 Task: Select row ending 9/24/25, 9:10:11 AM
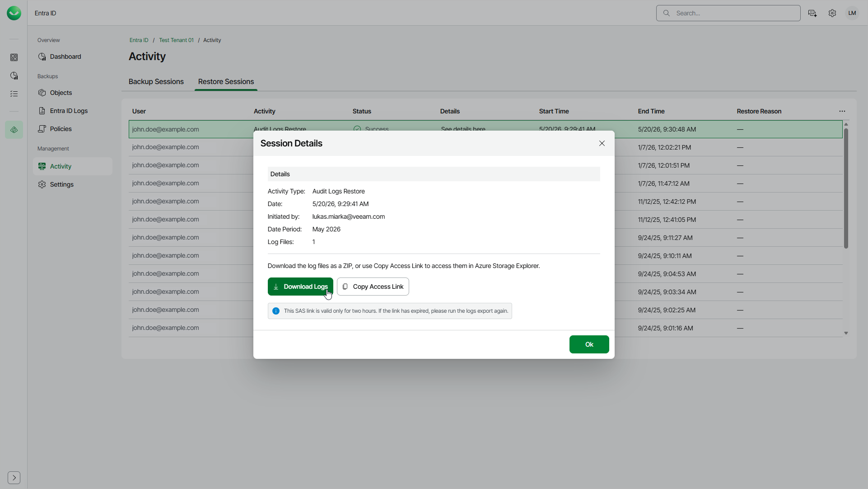pyautogui.click(x=485, y=256)
